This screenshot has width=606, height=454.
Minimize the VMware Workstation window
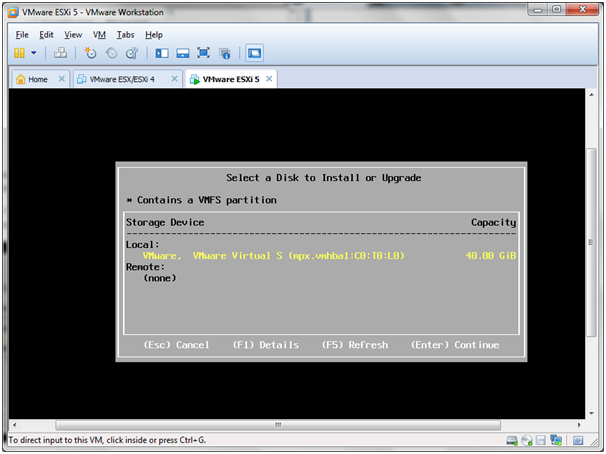(538, 10)
